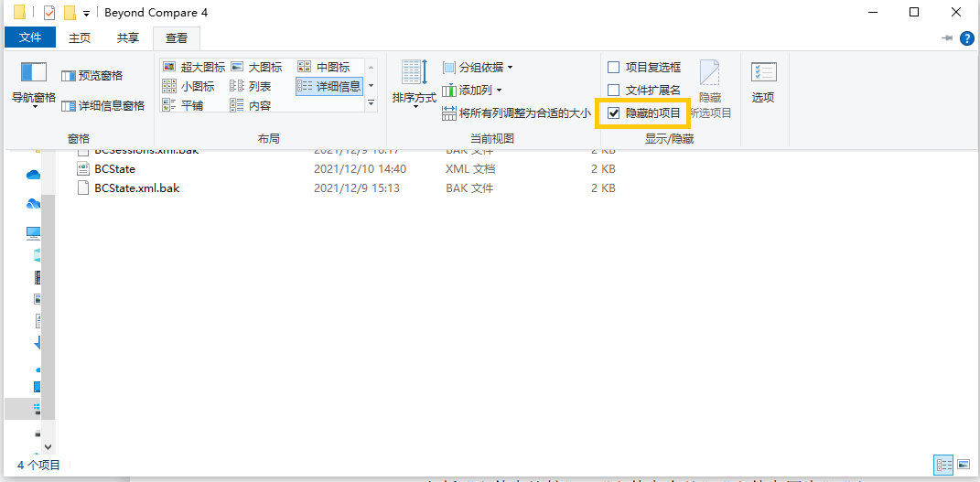Switch to the 共享 ribbon tab
Screen dimensions: 980x482
pyautogui.click(x=127, y=37)
